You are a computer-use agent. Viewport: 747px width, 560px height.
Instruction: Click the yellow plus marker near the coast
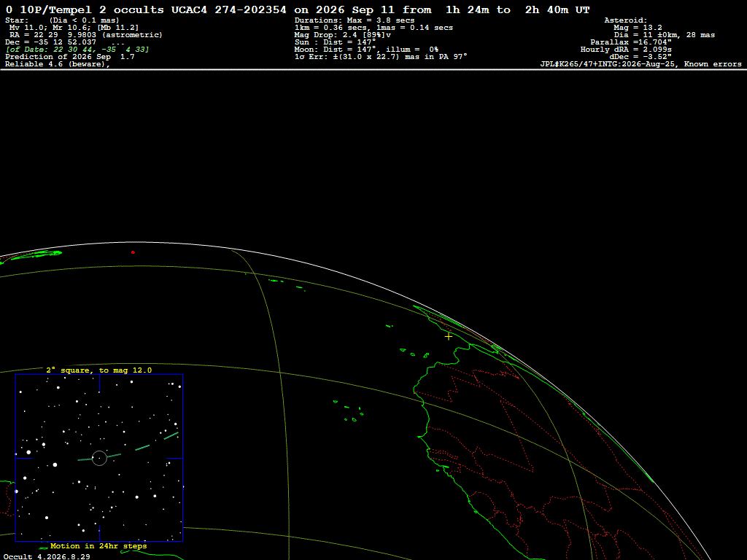pos(449,336)
